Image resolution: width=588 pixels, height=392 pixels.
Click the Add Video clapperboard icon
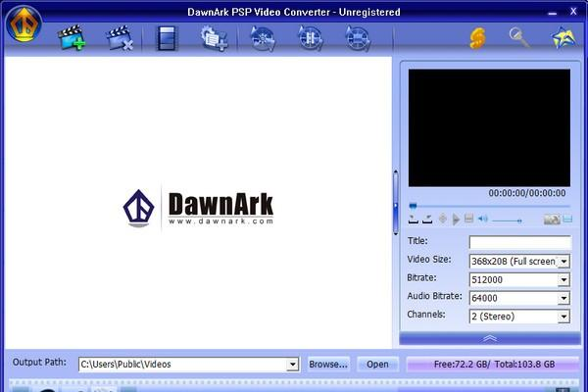(72, 37)
